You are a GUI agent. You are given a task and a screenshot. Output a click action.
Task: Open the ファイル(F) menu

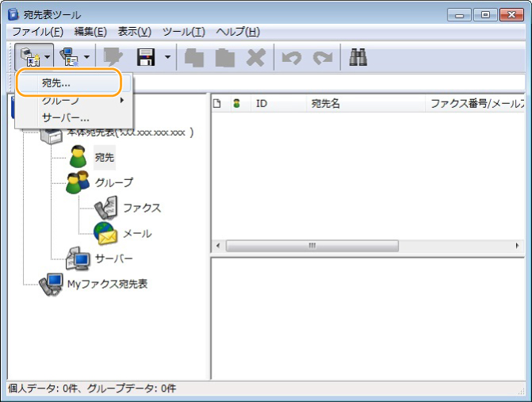37,32
